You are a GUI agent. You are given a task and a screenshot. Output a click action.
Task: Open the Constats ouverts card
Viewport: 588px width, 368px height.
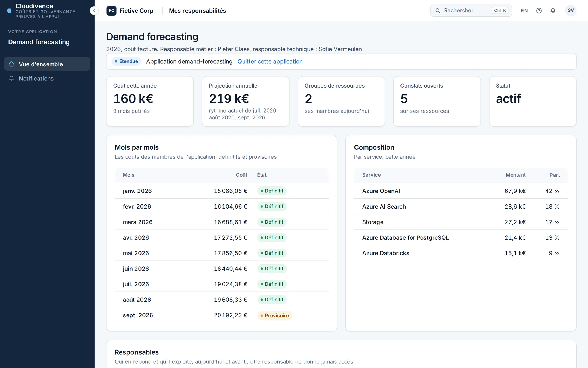[x=437, y=101]
